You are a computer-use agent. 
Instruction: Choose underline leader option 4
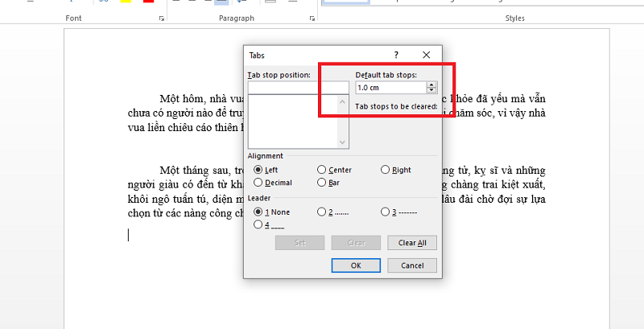258,224
